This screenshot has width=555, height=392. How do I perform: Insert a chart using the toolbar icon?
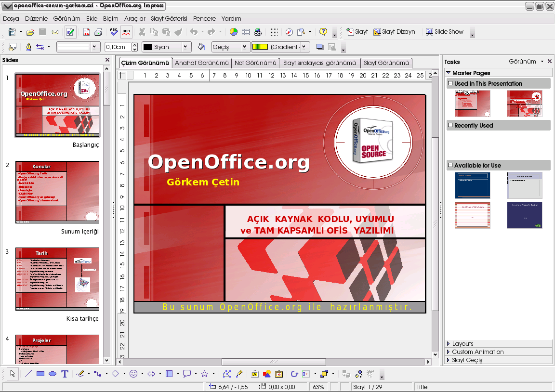pos(234,32)
